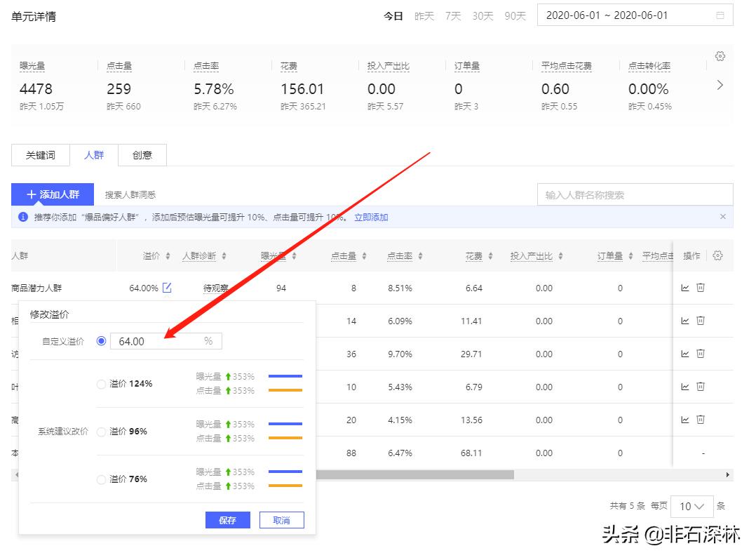This screenshot has width=756, height=560.
Task: Expand more metrics with the right chevron arrow
Action: coord(720,85)
